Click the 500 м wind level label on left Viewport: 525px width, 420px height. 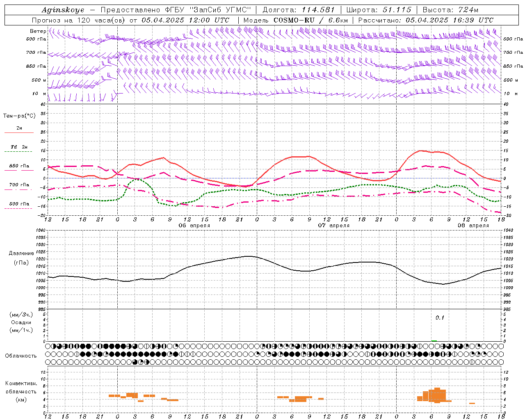[x=39, y=80]
